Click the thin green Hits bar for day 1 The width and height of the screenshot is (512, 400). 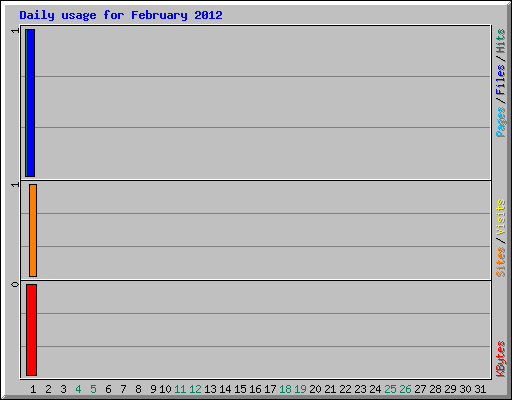tap(26, 103)
